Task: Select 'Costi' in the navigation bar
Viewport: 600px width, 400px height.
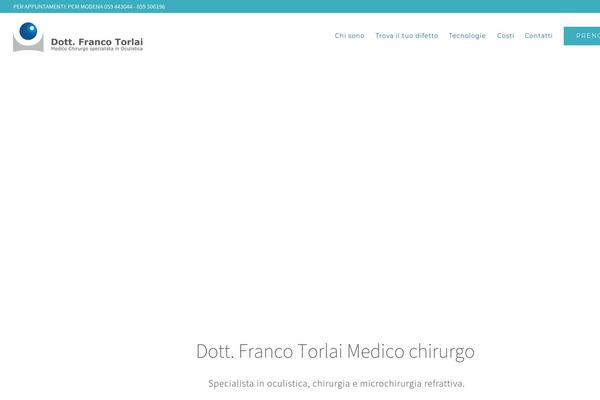Action: (x=505, y=36)
